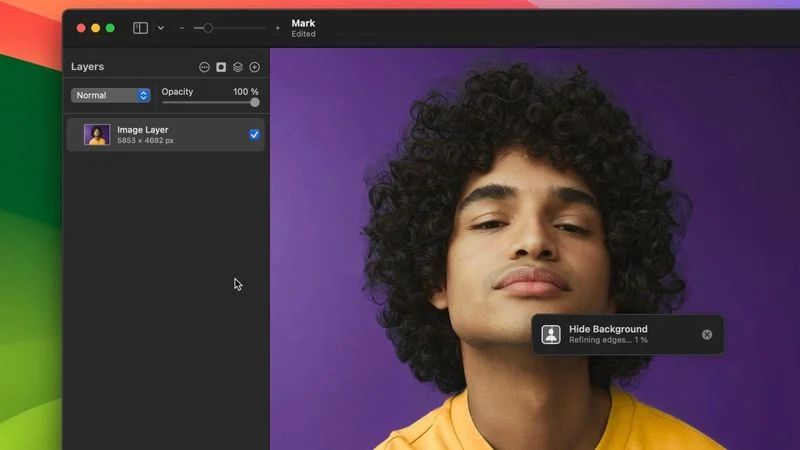
Task: Click the zoom slider handle in the title bar
Action: tap(208, 28)
